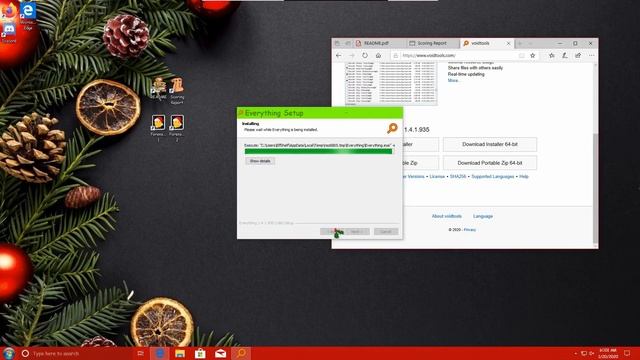Click Show details in Everything Setup
This screenshot has height=360, width=640.
tap(260, 161)
